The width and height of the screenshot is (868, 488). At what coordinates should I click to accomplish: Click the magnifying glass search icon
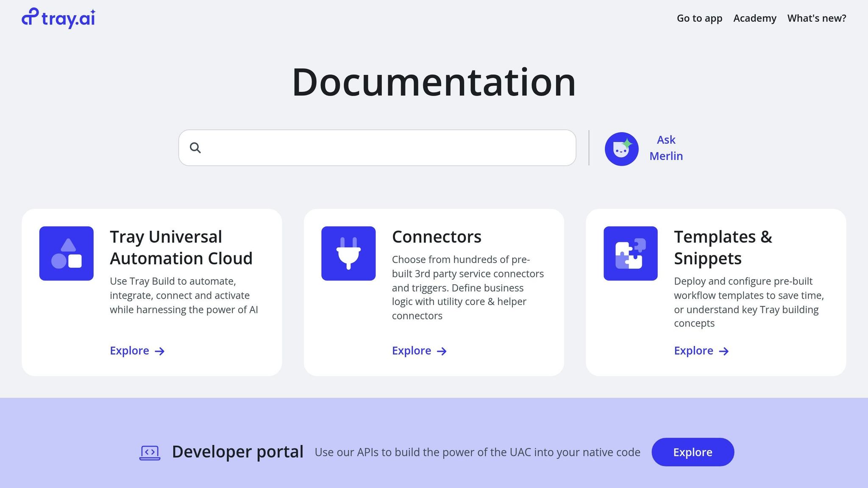tap(195, 148)
